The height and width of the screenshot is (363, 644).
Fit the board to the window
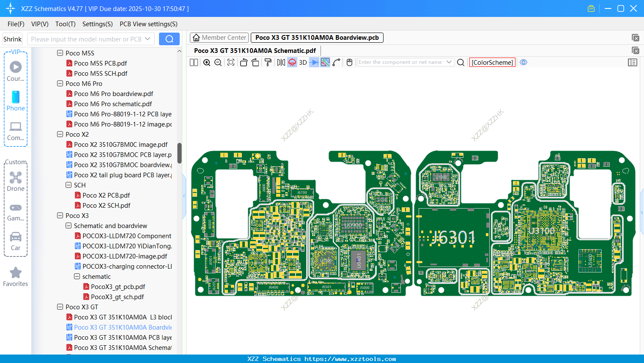[x=231, y=62]
